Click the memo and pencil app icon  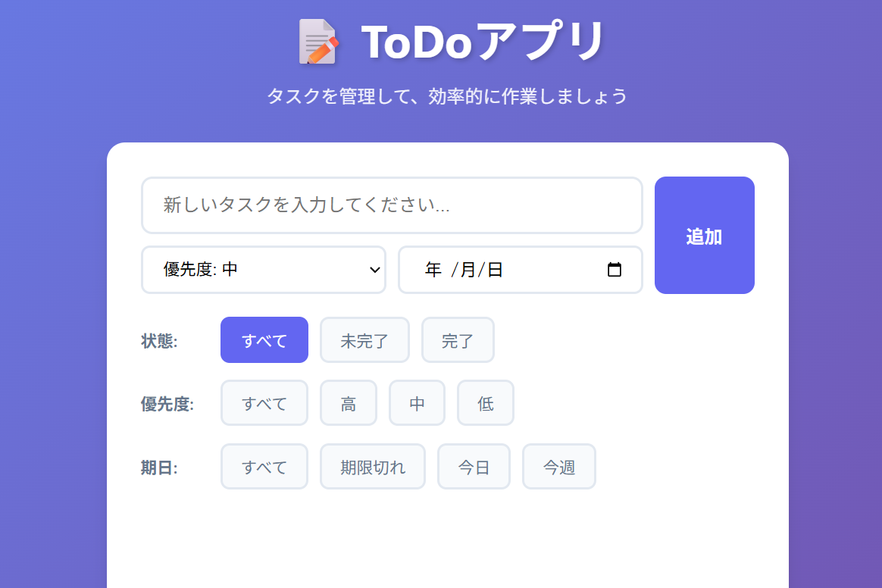(317, 42)
